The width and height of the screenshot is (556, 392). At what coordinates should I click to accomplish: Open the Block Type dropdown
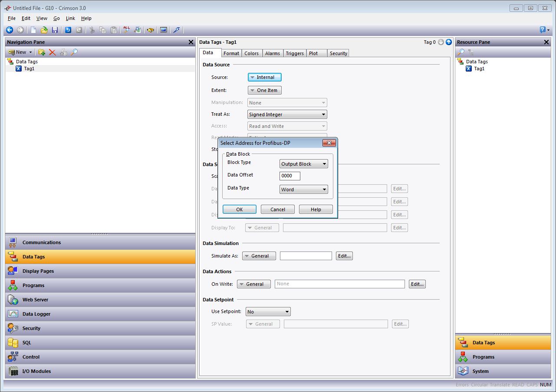point(304,164)
